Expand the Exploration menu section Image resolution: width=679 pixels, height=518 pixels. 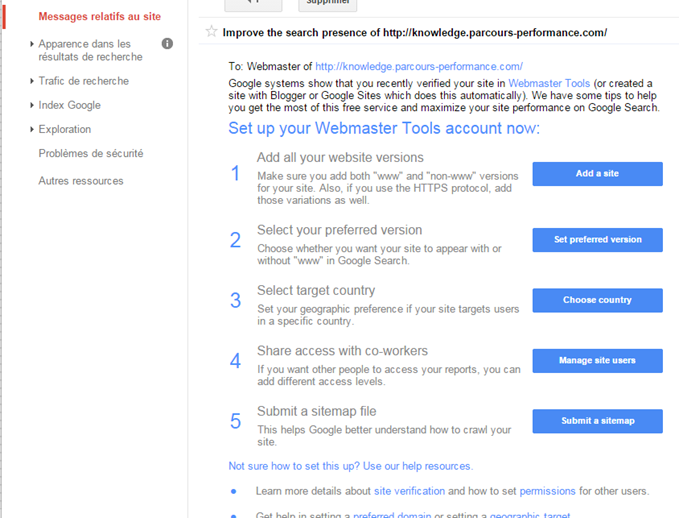pyautogui.click(x=65, y=130)
